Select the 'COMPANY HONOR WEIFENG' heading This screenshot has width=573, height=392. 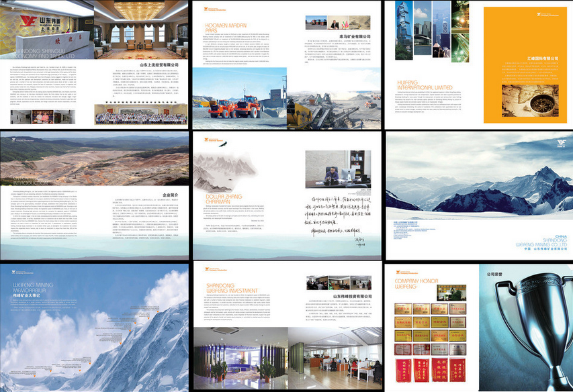416,284
